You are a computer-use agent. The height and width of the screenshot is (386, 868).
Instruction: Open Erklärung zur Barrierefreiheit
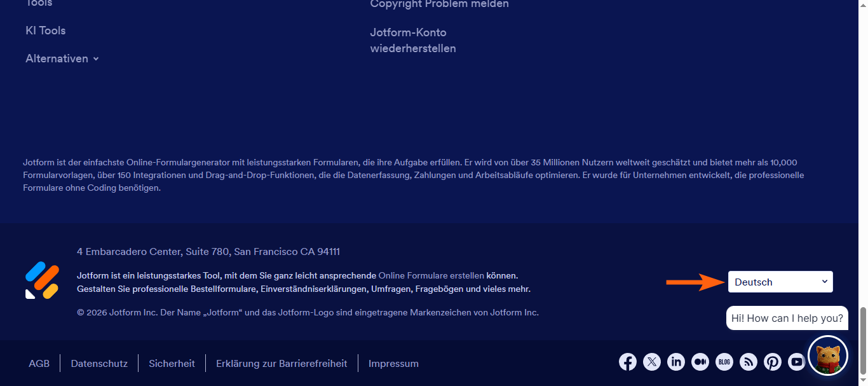pyautogui.click(x=281, y=363)
